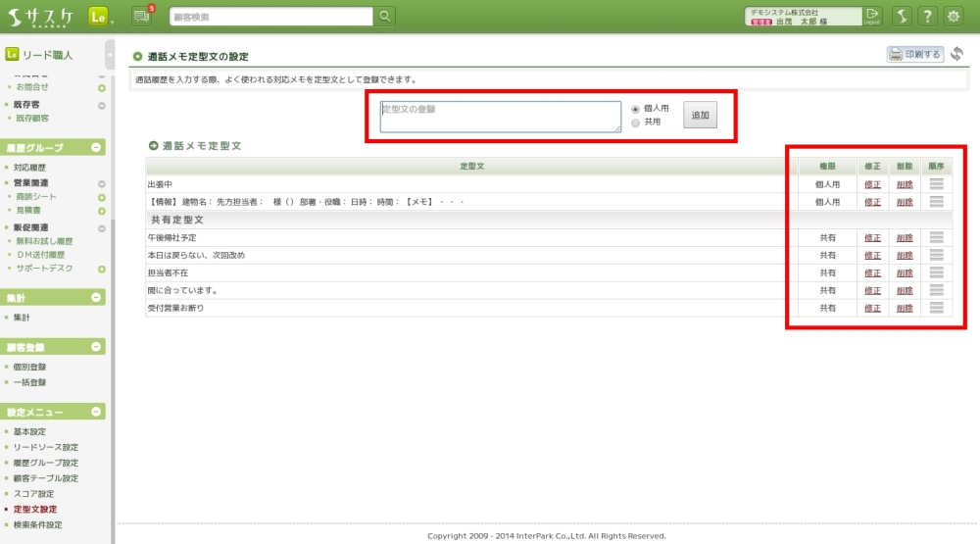Open settings via the gear icon

[x=953, y=17]
